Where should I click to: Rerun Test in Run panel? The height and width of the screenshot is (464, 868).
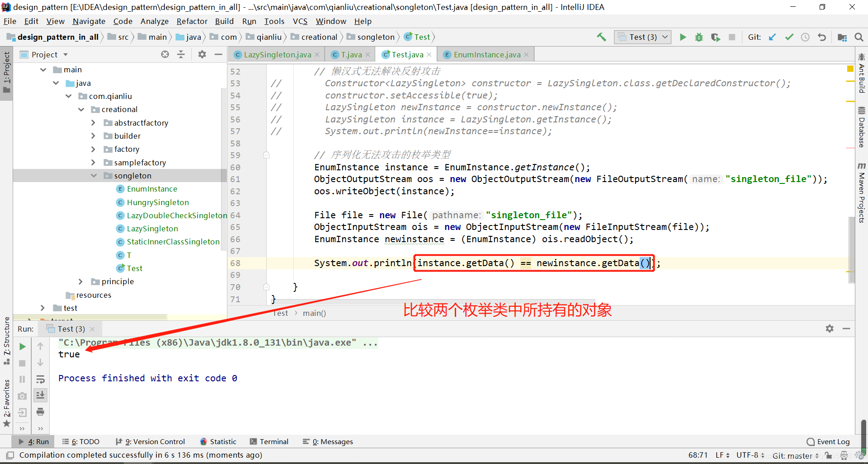22,347
